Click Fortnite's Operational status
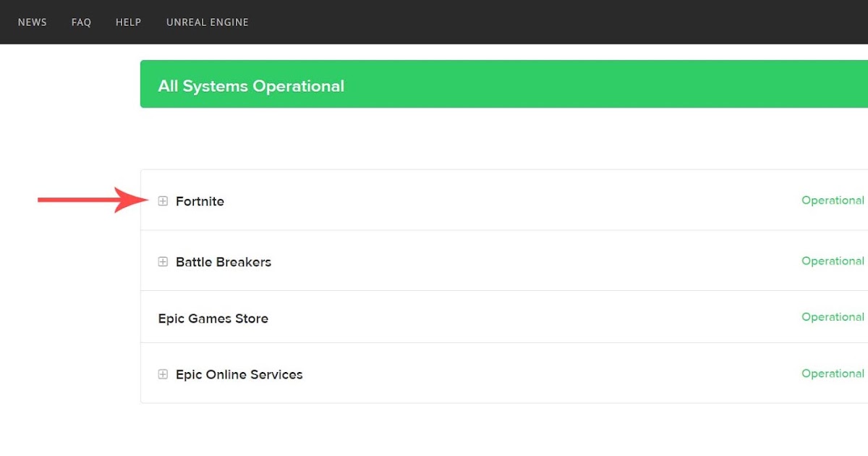This screenshot has height=456, width=868. click(833, 200)
